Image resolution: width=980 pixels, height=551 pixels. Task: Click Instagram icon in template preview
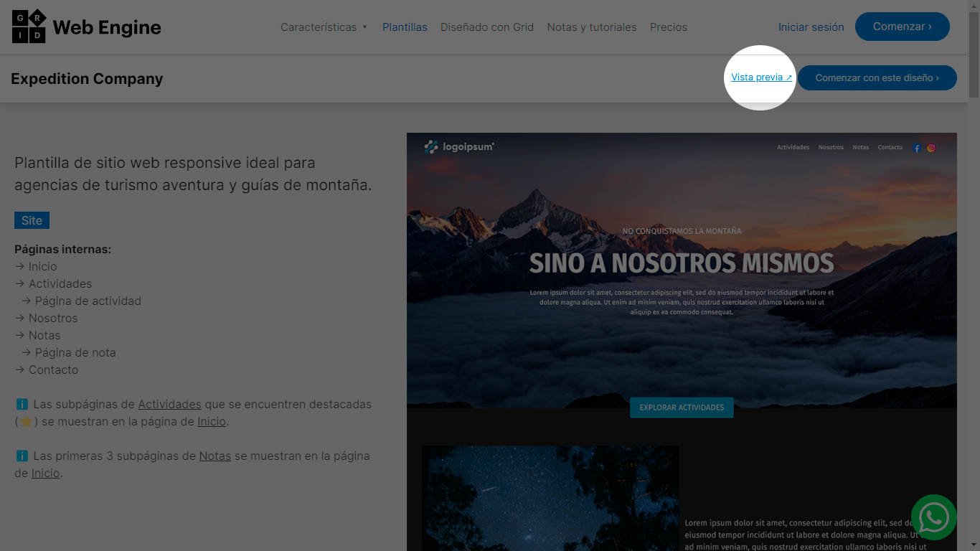coord(931,148)
